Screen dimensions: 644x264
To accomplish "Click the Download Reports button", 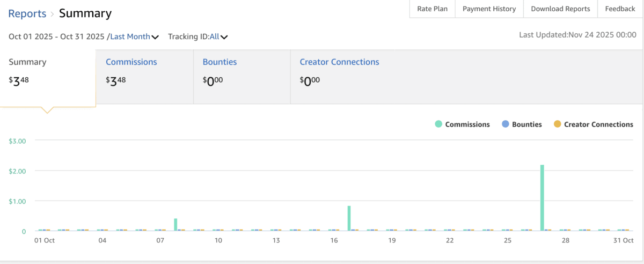I will coord(560,9).
